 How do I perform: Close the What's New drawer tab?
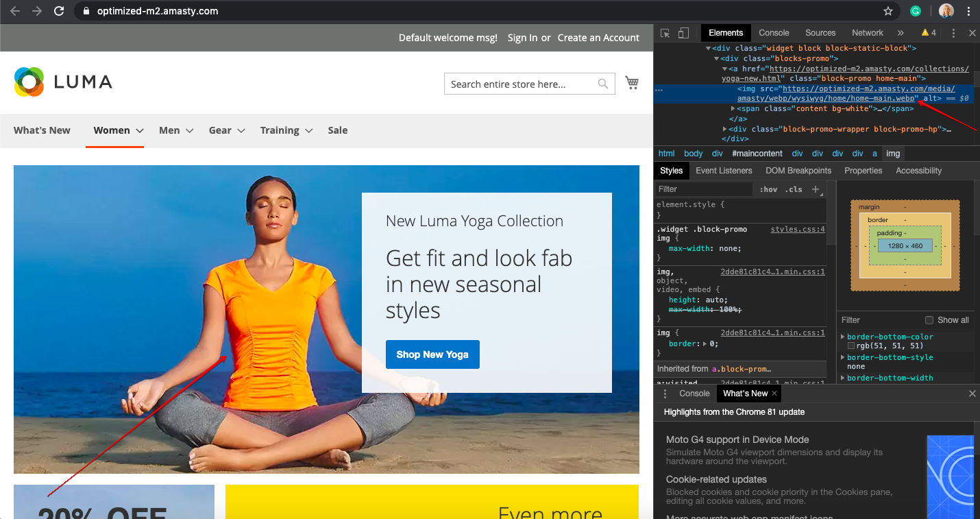[x=774, y=394]
